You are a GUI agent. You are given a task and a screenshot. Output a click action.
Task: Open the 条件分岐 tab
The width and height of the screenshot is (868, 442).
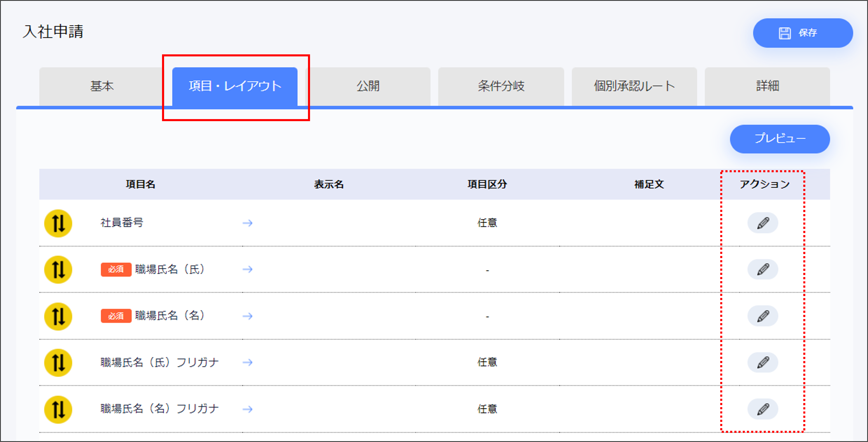point(501,87)
